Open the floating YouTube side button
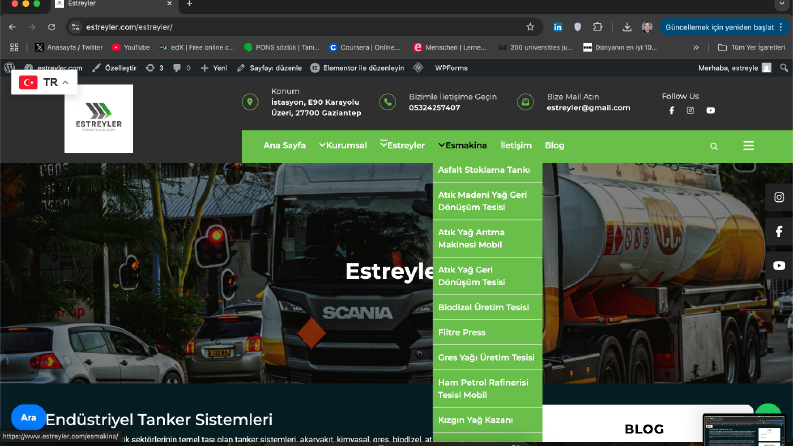793x446 pixels. [779, 265]
